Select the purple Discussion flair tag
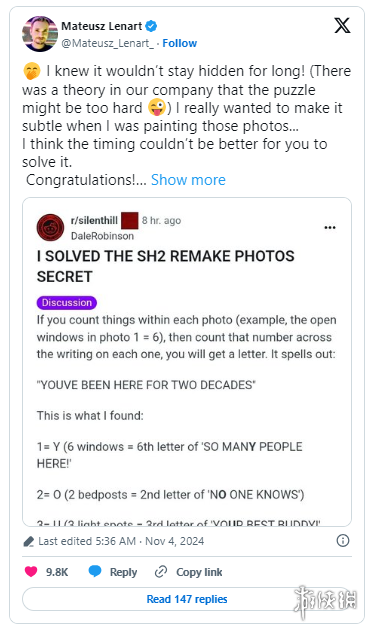The height and width of the screenshot is (630, 372). point(67,303)
